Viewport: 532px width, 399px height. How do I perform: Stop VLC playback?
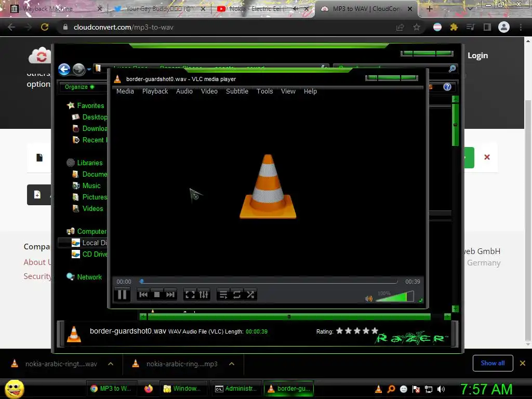click(x=157, y=295)
